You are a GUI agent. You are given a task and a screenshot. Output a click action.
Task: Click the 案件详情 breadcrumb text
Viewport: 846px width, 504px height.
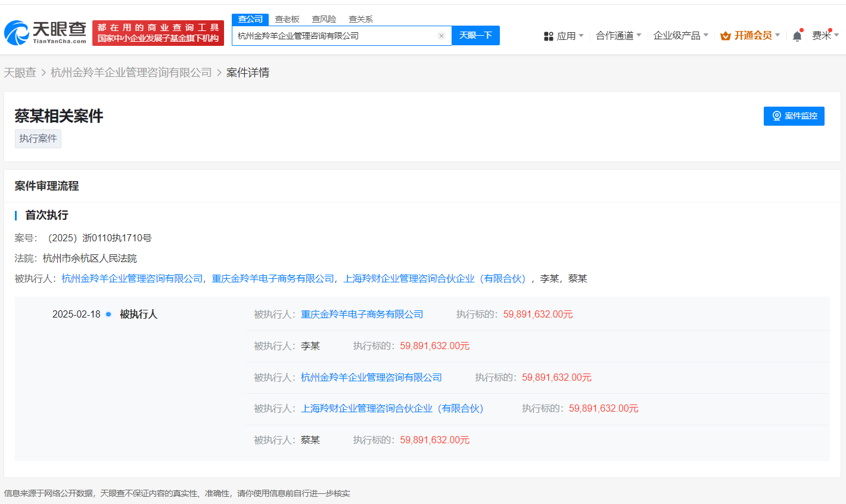click(x=248, y=73)
